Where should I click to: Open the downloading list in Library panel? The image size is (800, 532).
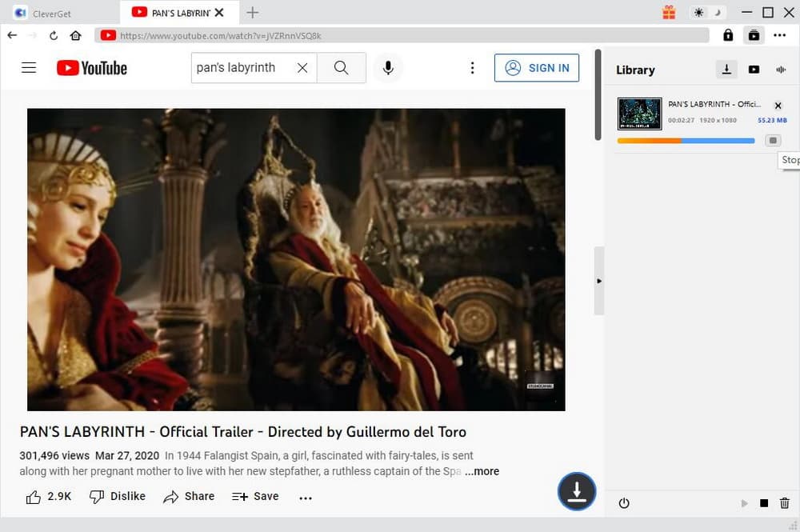click(726, 70)
